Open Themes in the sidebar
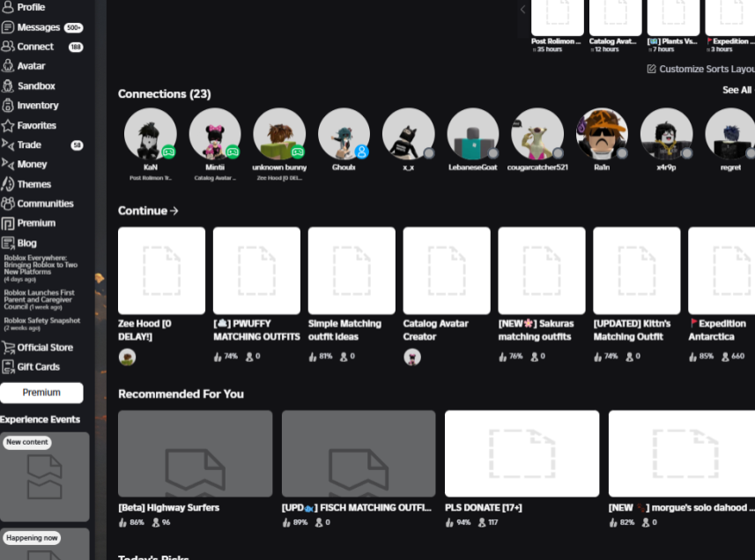Image resolution: width=755 pixels, height=560 pixels. pos(26,184)
